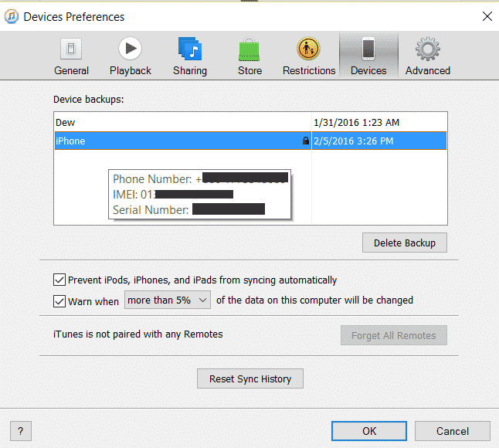Click the iTunes icon in title bar
Image resolution: width=499 pixels, height=448 pixels.
pos(12,16)
